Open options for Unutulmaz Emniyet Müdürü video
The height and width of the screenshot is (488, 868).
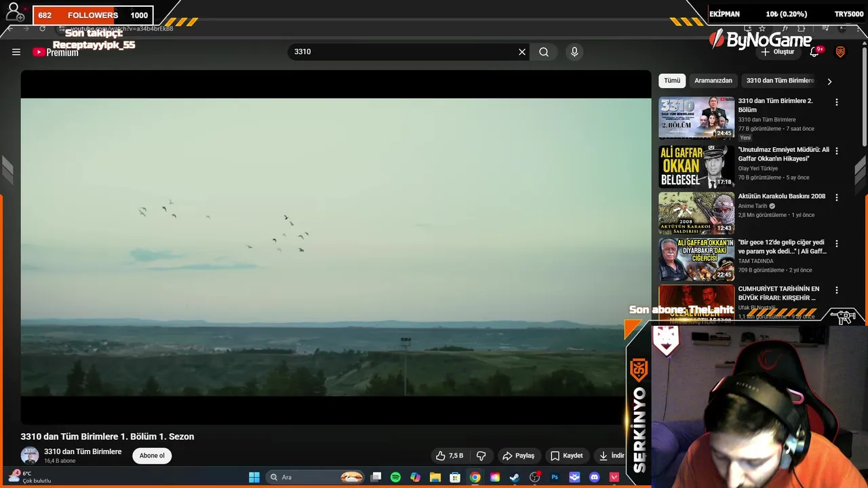(x=836, y=150)
